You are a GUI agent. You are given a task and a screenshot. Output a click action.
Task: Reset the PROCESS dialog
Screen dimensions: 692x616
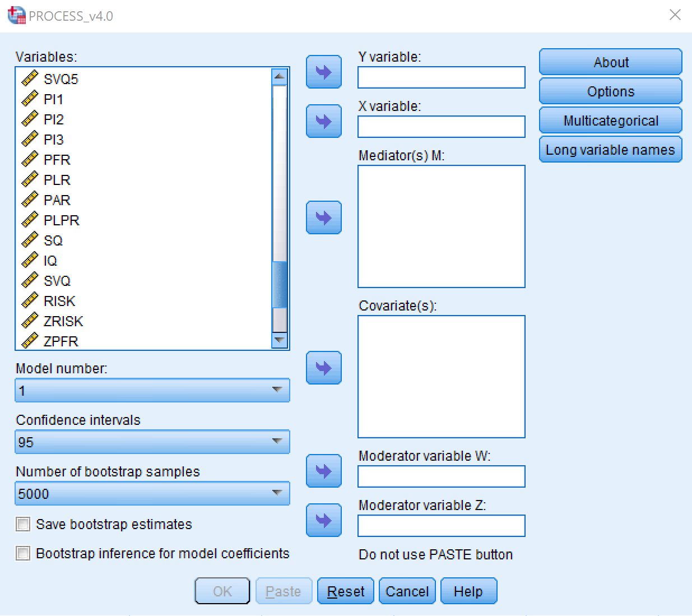click(345, 591)
